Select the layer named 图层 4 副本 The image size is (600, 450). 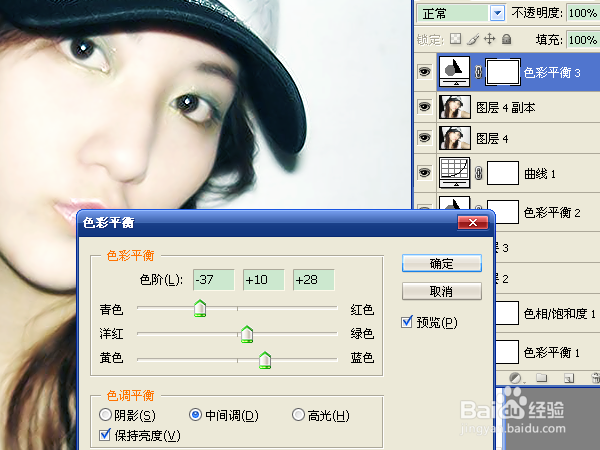[x=505, y=108]
